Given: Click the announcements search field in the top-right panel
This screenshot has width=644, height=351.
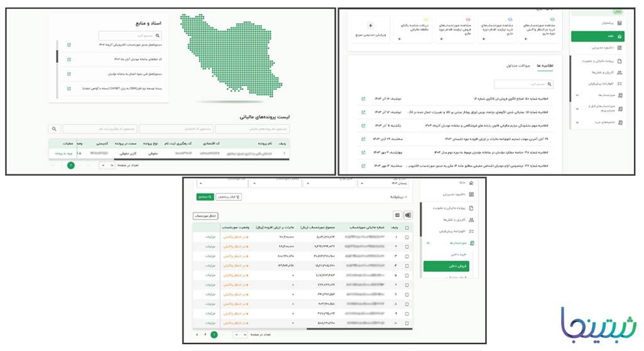Looking at the screenshot, I should [523, 84].
